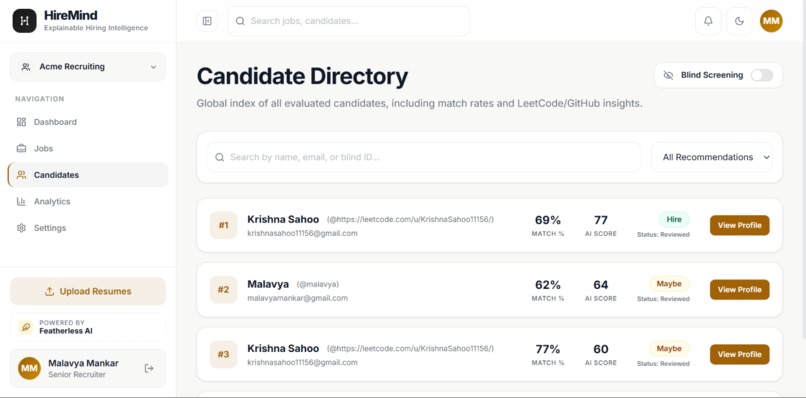Open the MM avatar in top bar
Image resolution: width=806 pixels, height=398 pixels.
point(771,21)
